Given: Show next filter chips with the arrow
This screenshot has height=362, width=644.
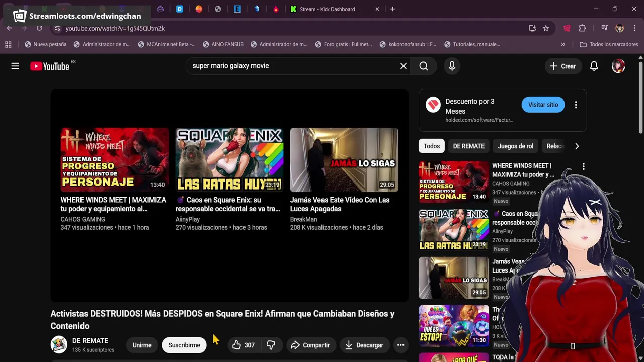Looking at the screenshot, I should [x=577, y=146].
